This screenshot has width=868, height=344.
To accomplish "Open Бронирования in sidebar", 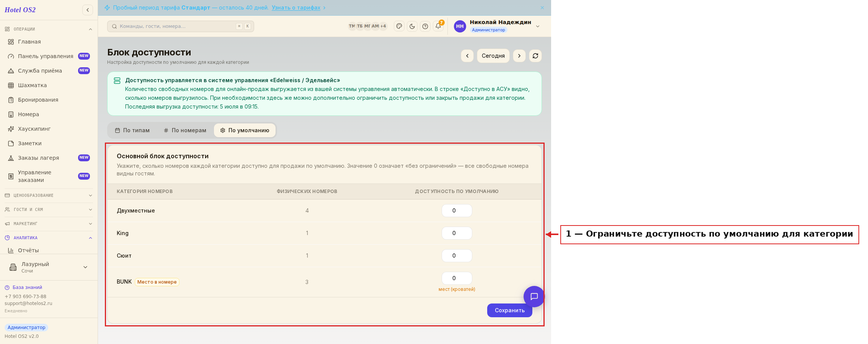I will 49,100.
